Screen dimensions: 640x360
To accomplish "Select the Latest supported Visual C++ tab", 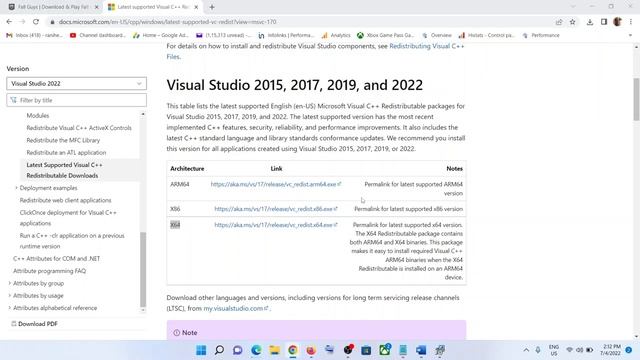I will [x=153, y=7].
